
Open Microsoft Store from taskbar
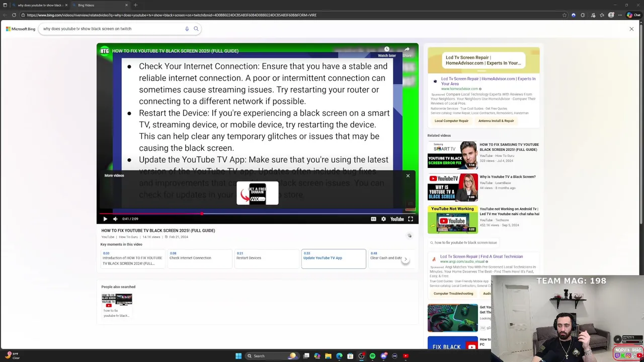[x=350, y=356]
